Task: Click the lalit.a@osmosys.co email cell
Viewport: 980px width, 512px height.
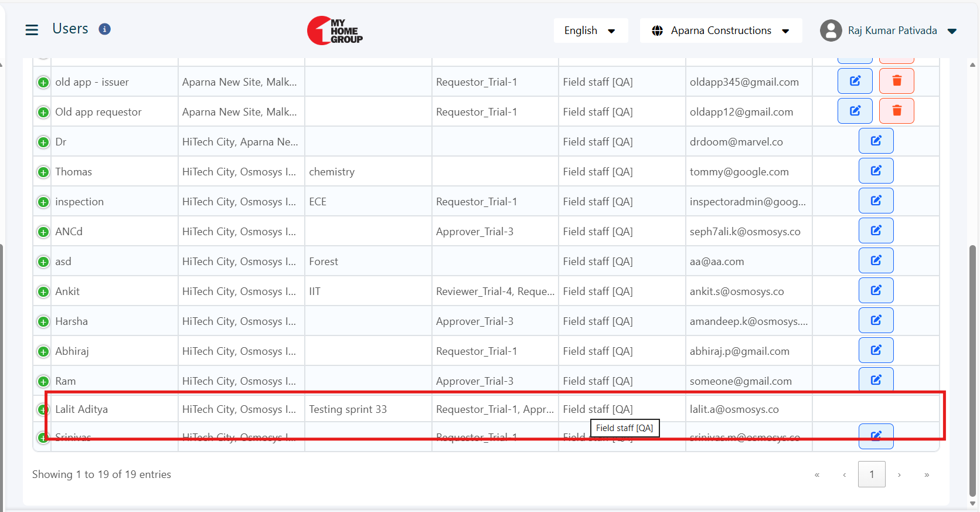Action: pos(734,409)
